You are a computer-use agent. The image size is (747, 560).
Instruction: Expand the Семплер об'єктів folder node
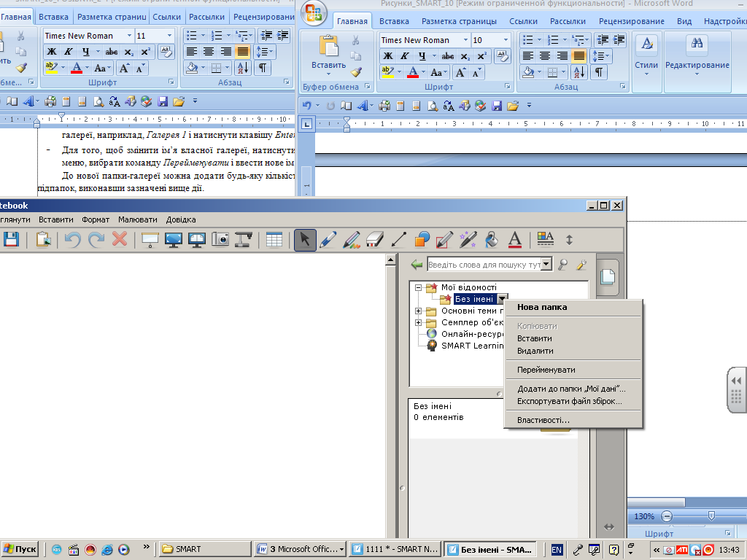click(x=418, y=322)
